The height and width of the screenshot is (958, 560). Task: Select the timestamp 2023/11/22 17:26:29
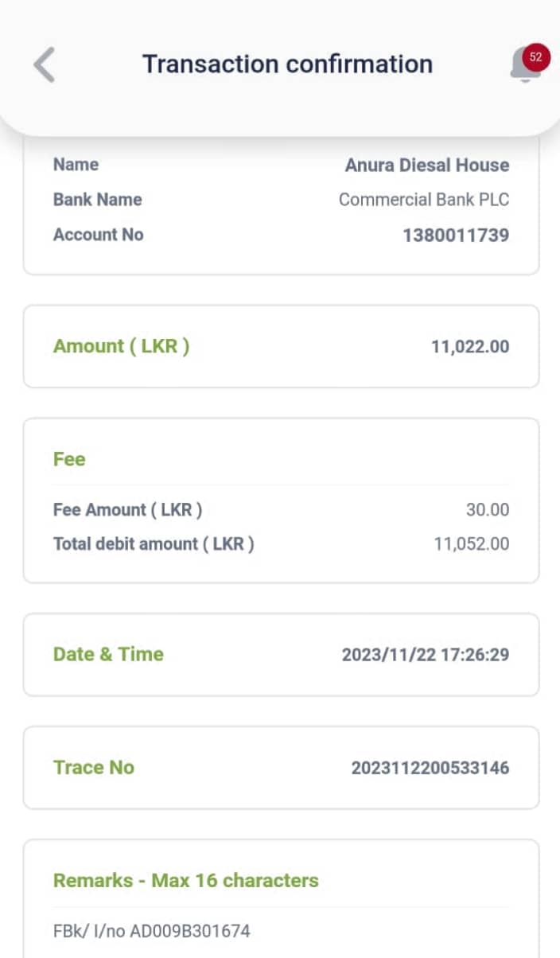(x=426, y=655)
